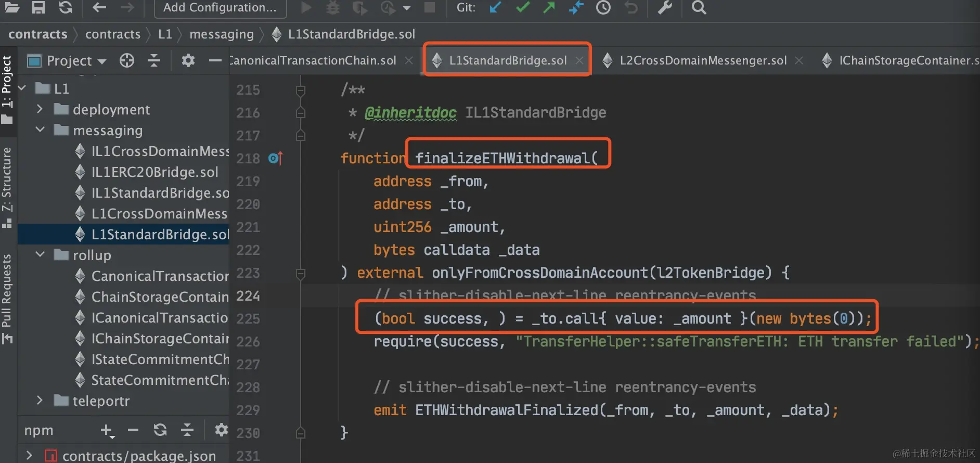Click the Debug bug icon
Viewport: 980px width, 463px height.
pyautogui.click(x=333, y=7)
